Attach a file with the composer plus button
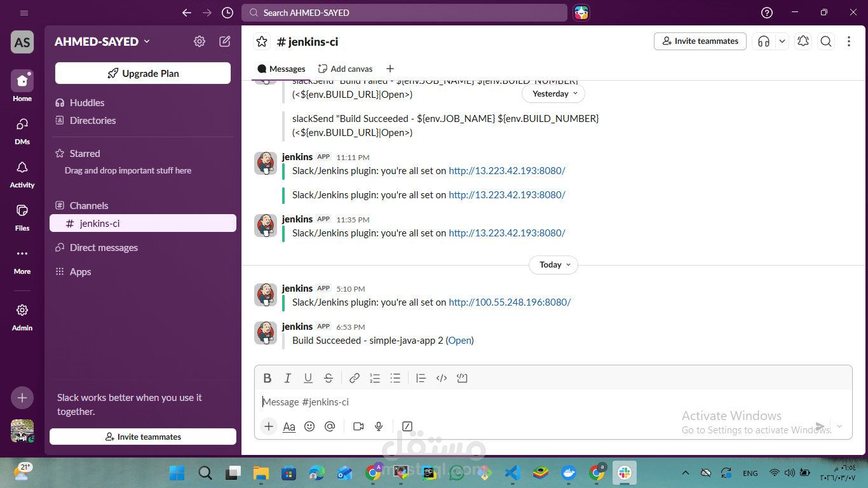The width and height of the screenshot is (868, 488). click(x=269, y=426)
